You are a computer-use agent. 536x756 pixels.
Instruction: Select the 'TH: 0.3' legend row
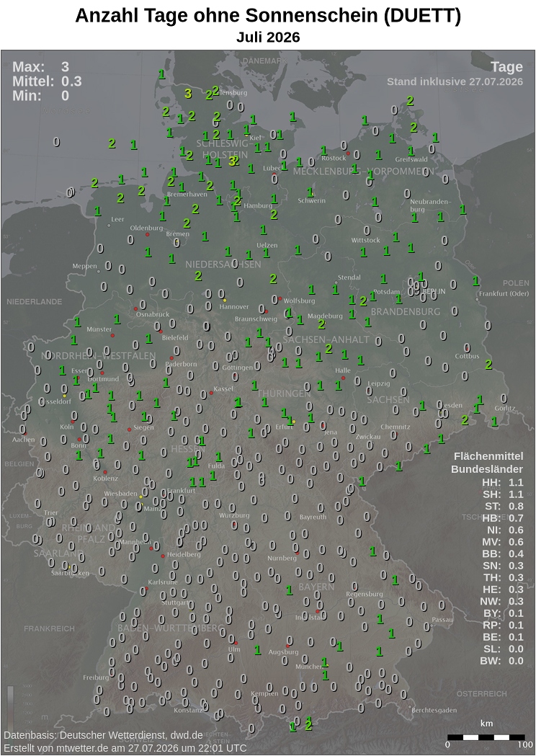tap(503, 577)
